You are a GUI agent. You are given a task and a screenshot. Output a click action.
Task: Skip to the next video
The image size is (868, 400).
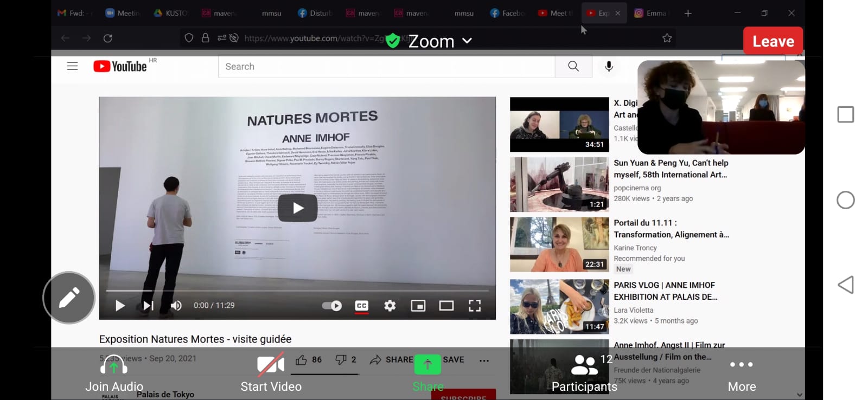(x=148, y=306)
